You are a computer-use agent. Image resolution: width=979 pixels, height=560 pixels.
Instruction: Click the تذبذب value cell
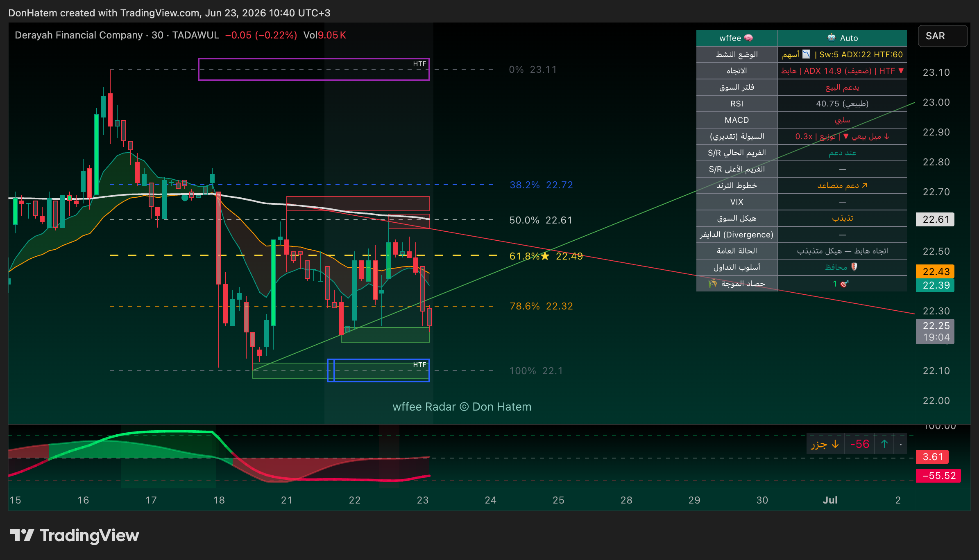click(842, 218)
